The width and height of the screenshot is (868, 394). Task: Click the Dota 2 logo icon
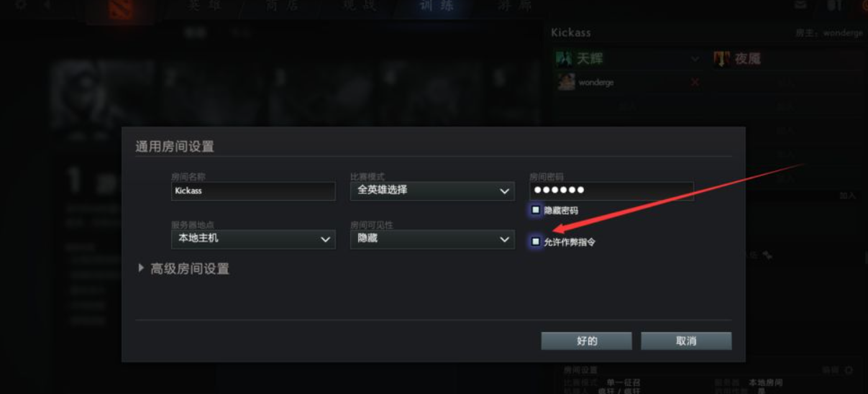coord(119,9)
